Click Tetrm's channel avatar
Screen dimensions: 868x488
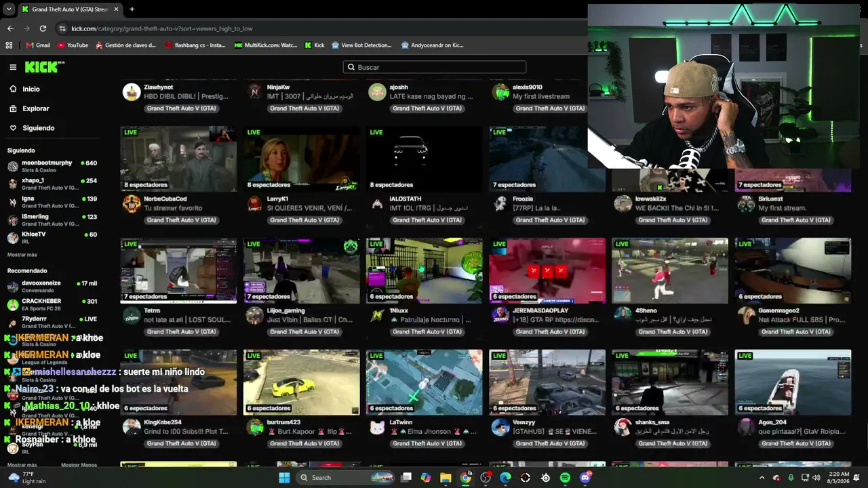(x=131, y=316)
